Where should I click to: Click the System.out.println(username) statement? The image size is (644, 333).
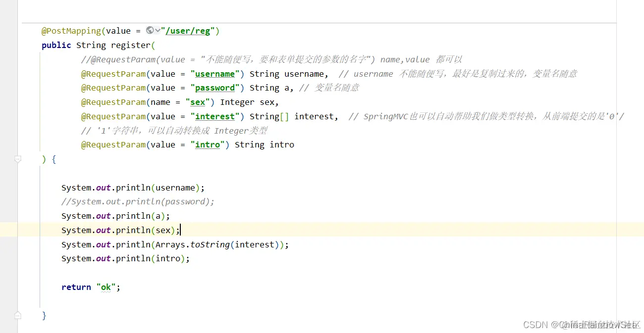133,188
